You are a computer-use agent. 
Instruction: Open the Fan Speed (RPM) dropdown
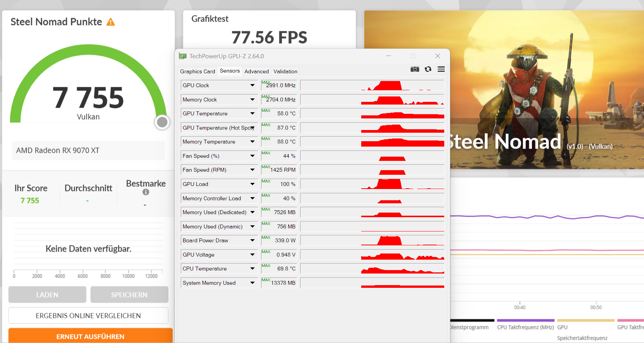[252, 170]
